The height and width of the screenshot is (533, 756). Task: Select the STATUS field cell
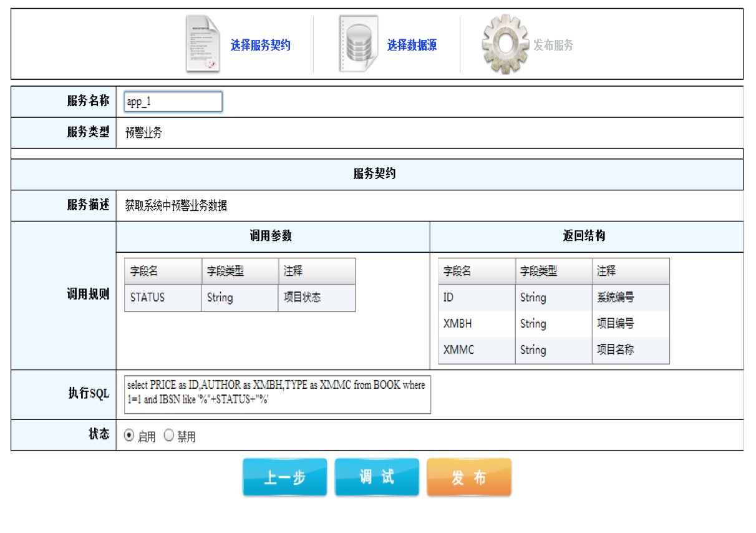point(163,298)
